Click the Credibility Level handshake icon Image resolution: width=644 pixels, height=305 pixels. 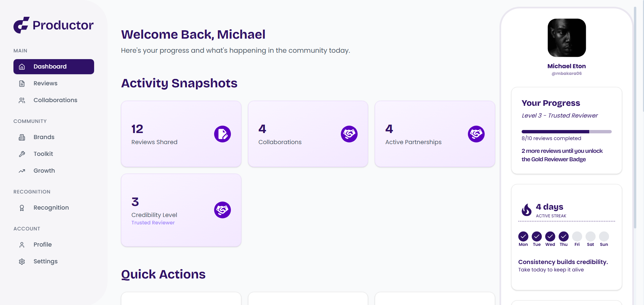point(222,210)
